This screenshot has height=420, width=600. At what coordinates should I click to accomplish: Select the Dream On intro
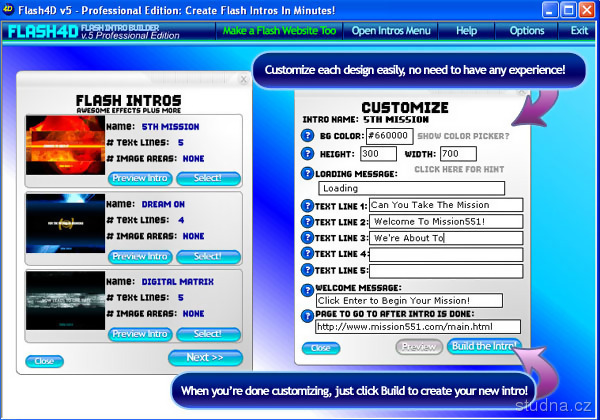208,257
